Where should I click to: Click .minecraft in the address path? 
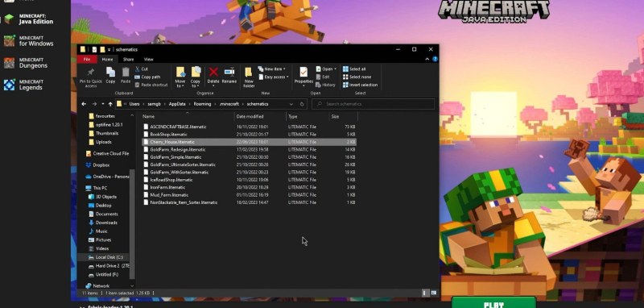(x=229, y=104)
